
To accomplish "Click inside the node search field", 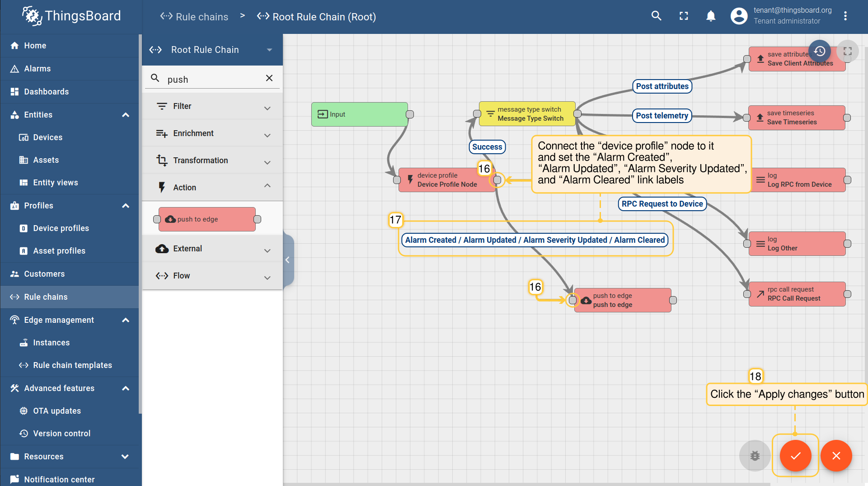I will click(x=212, y=80).
